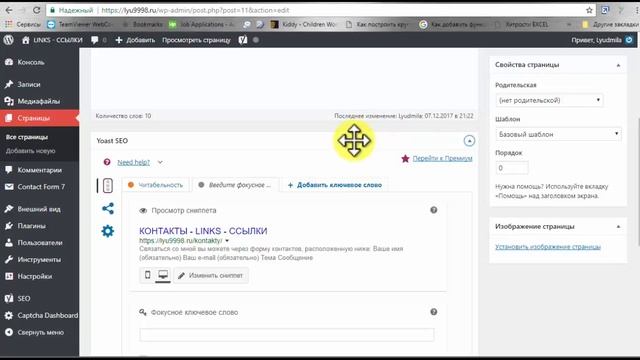The height and width of the screenshot is (360, 640).
Task: Open the Шаблон dropdown
Action: [558, 134]
